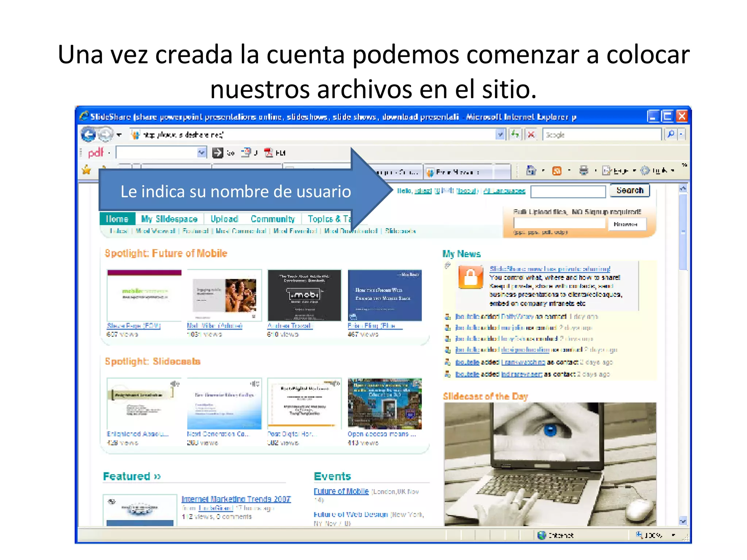
Task: Click the page scrollbar down arrow
Action: click(x=683, y=521)
